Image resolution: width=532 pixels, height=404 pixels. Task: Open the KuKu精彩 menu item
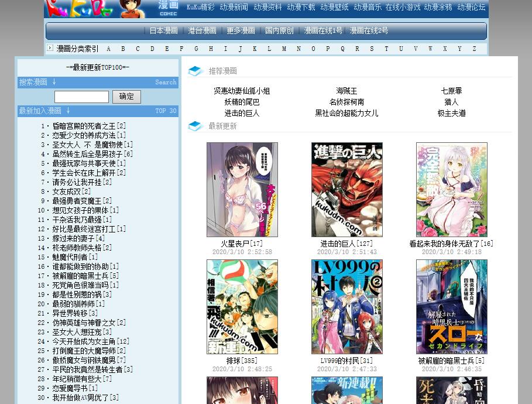(x=201, y=7)
